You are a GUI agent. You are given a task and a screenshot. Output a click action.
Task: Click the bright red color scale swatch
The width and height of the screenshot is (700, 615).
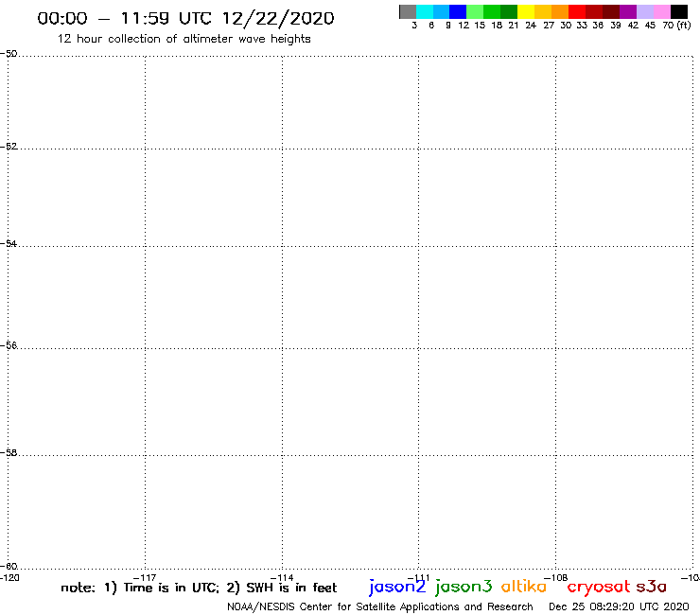click(577, 11)
